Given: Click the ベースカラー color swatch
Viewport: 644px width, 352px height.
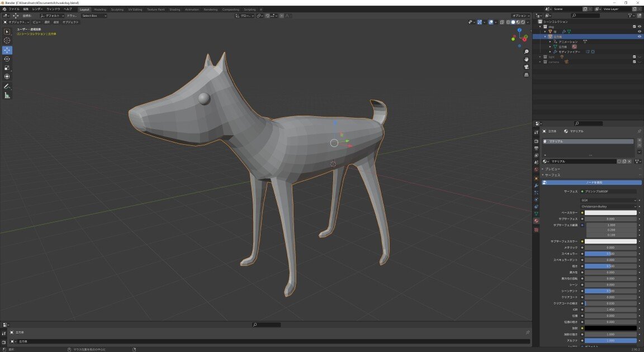Looking at the screenshot, I should click(x=609, y=212).
